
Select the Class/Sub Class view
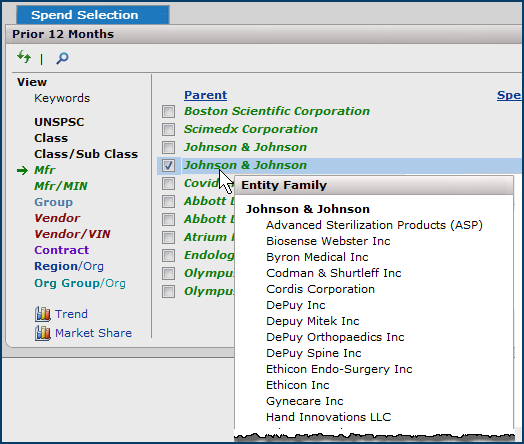[x=86, y=154]
